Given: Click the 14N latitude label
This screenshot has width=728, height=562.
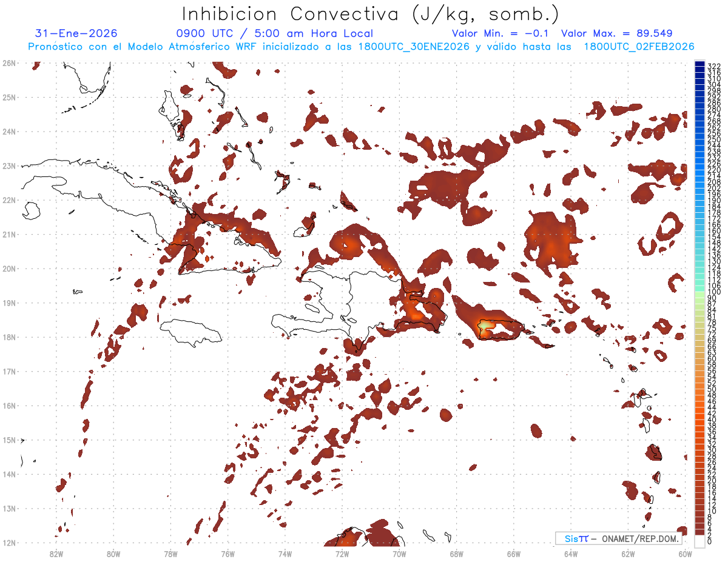Looking at the screenshot, I should (x=9, y=474).
